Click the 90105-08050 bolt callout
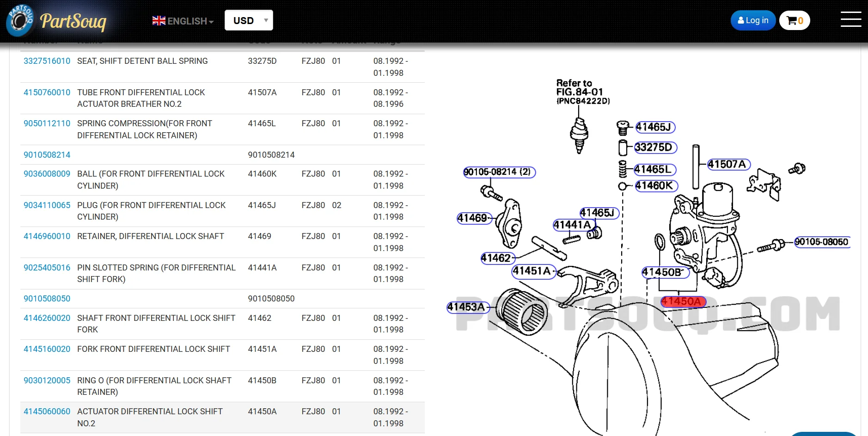This screenshot has width=868, height=436. click(821, 242)
